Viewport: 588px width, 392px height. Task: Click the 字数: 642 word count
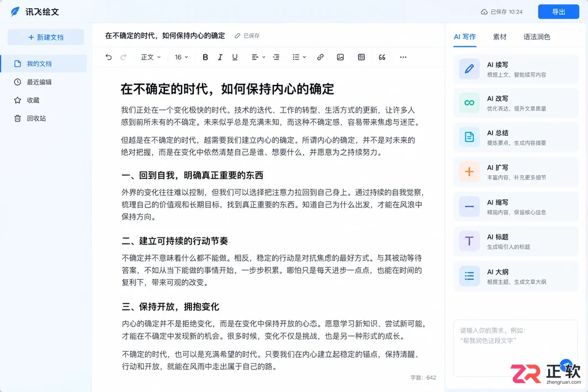point(423,378)
